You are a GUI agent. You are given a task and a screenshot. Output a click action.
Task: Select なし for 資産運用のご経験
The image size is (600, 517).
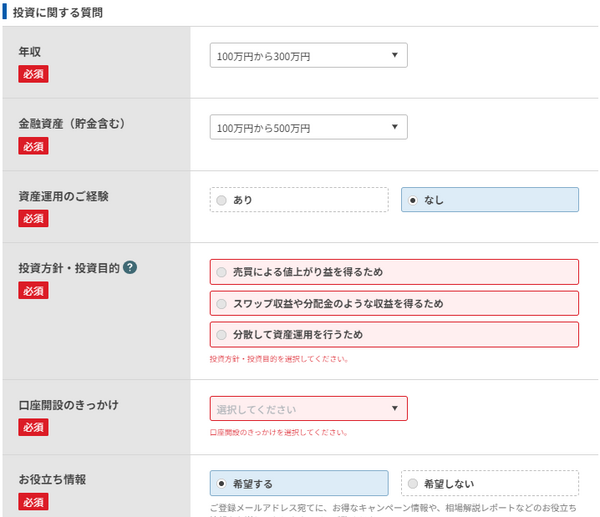[x=489, y=200]
